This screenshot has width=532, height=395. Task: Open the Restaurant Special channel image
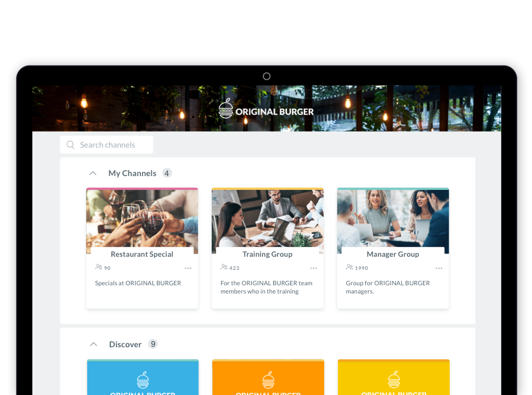pos(142,218)
